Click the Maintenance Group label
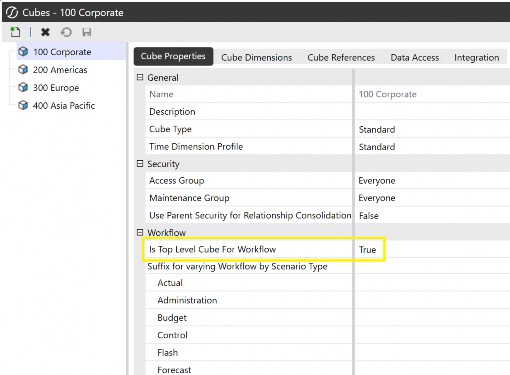Screen dimensions: 510x375 (189, 198)
